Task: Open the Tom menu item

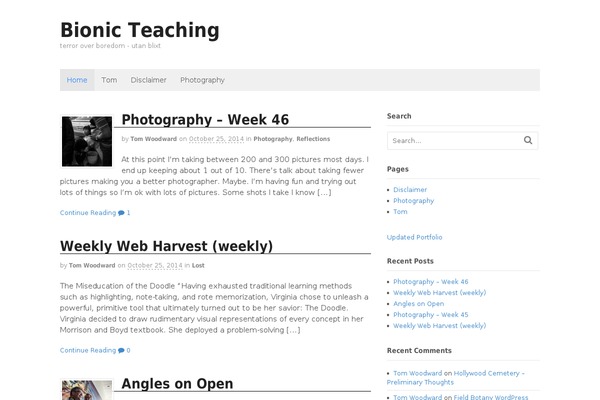Action: 109,80
